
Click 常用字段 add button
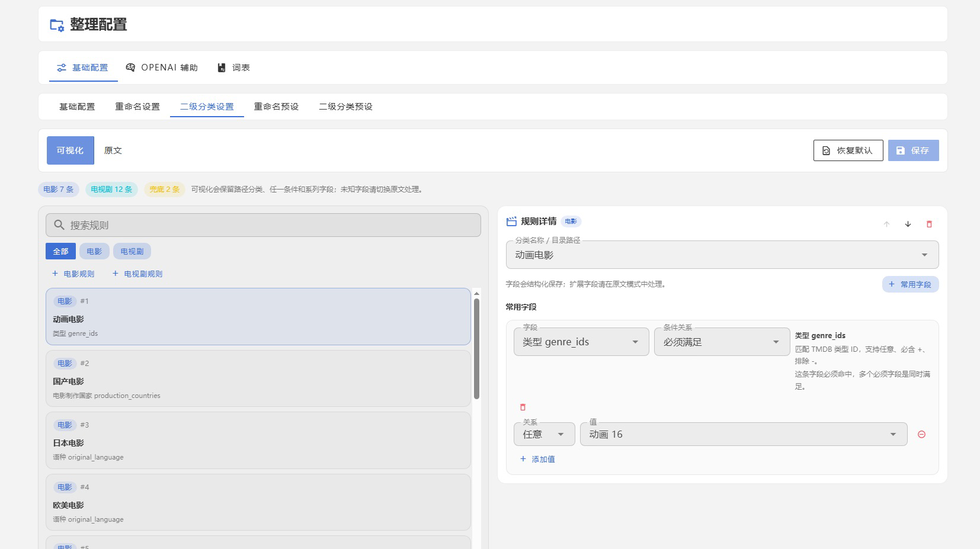pos(910,284)
